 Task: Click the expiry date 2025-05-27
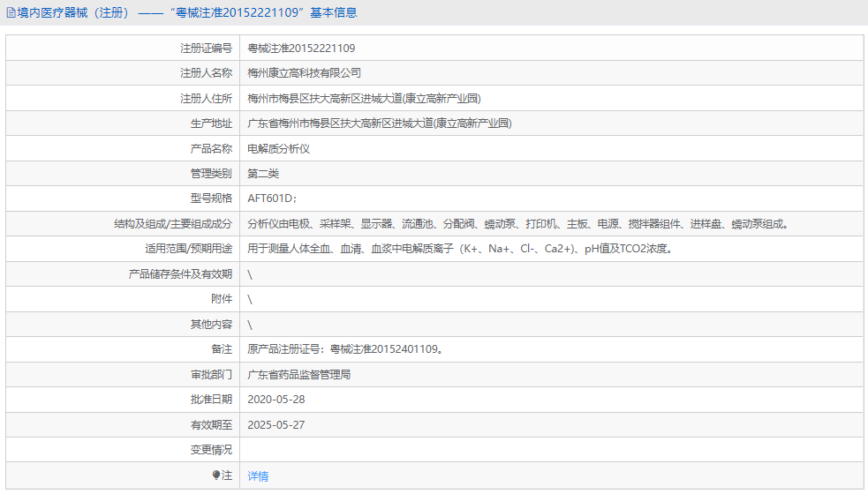(x=276, y=425)
